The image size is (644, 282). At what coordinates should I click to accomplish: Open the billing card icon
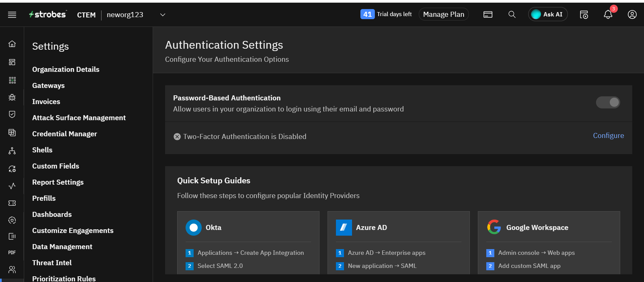point(488,15)
